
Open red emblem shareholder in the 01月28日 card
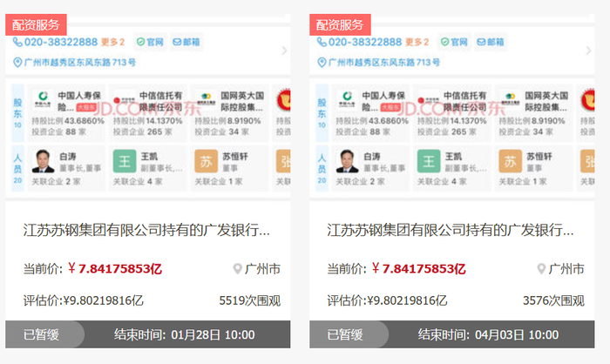tap(284, 100)
